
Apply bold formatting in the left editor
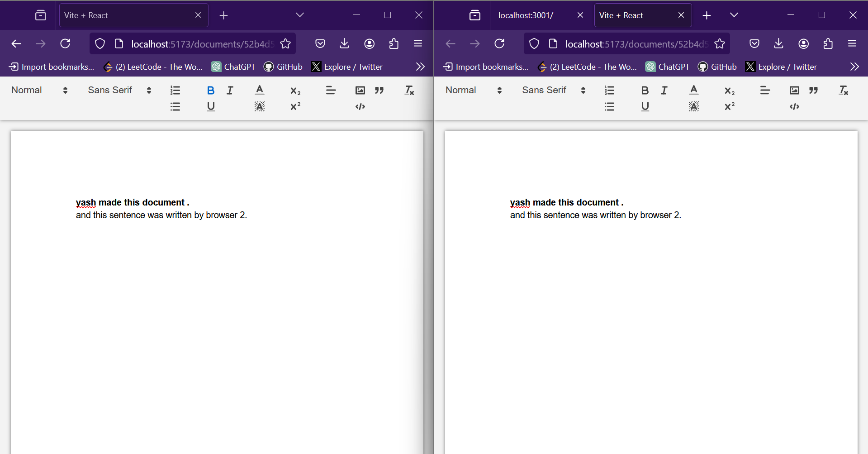pyautogui.click(x=210, y=90)
